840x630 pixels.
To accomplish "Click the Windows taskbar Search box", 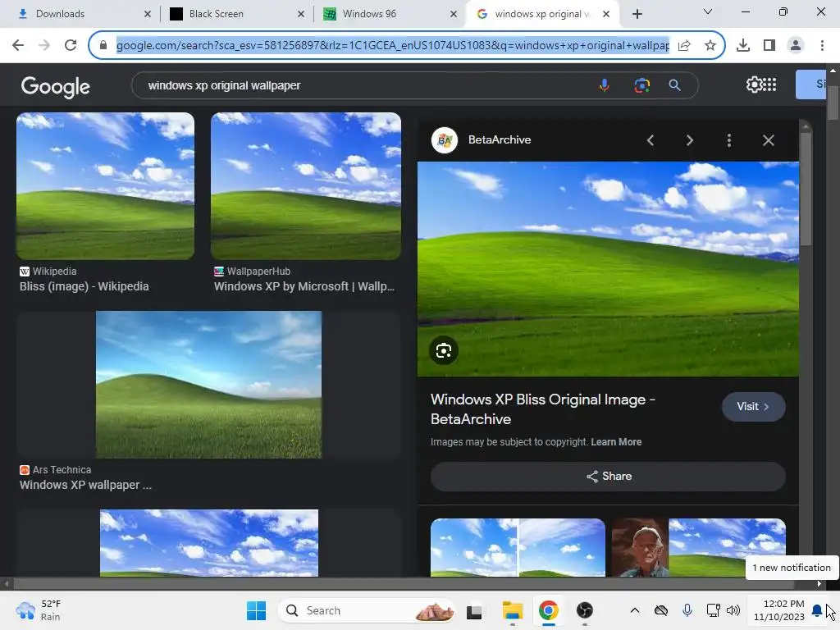I will pyautogui.click(x=367, y=610).
